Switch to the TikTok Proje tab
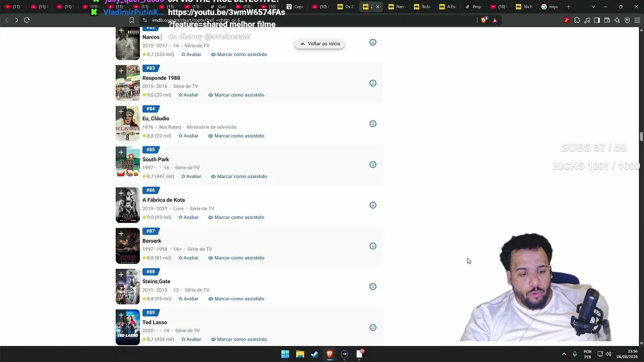Viewport: 644px width, 362px height. (x=474, y=7)
